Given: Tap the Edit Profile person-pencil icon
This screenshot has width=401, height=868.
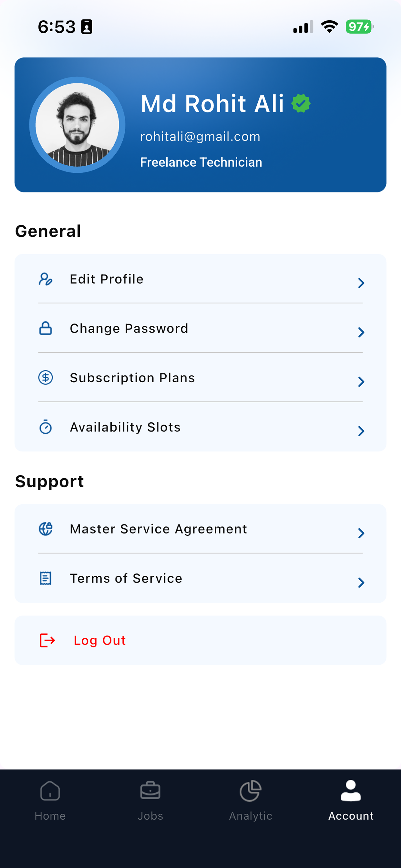Looking at the screenshot, I should tap(46, 279).
